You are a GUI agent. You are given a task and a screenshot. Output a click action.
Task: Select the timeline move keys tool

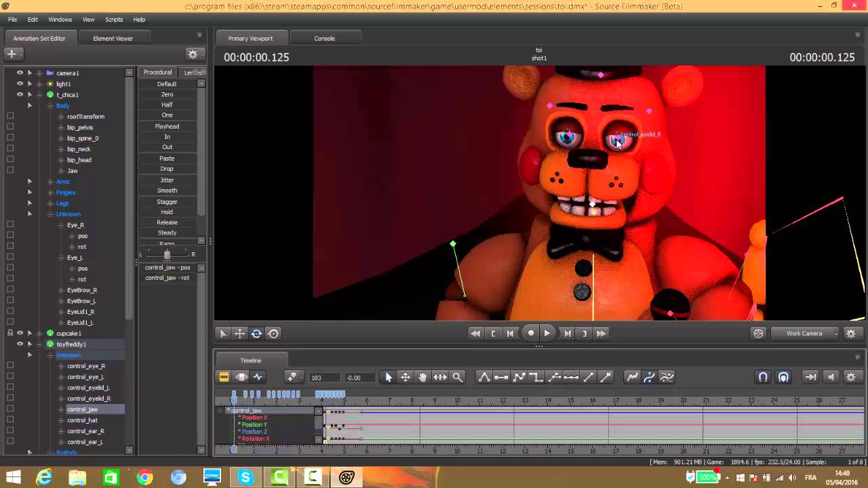[406, 378]
